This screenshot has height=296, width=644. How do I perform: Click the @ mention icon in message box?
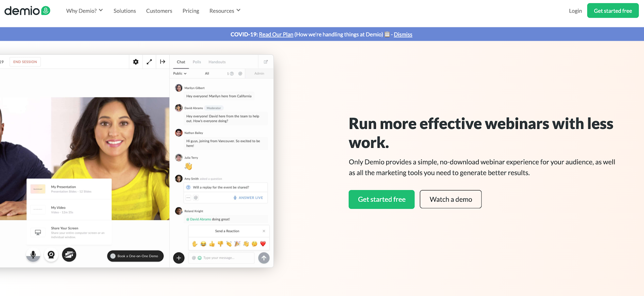coord(194,258)
